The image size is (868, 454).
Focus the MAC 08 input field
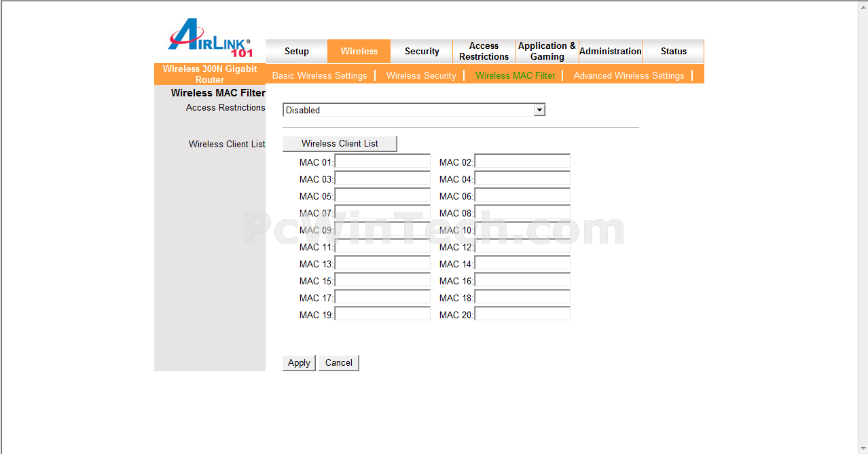(522, 212)
